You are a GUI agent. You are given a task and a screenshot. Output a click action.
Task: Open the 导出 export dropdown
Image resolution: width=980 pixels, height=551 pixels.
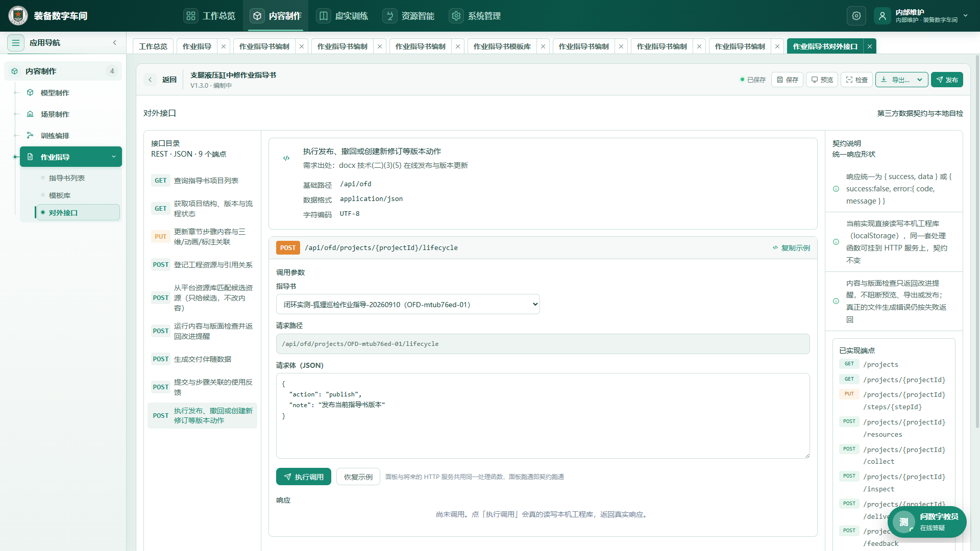(x=901, y=80)
